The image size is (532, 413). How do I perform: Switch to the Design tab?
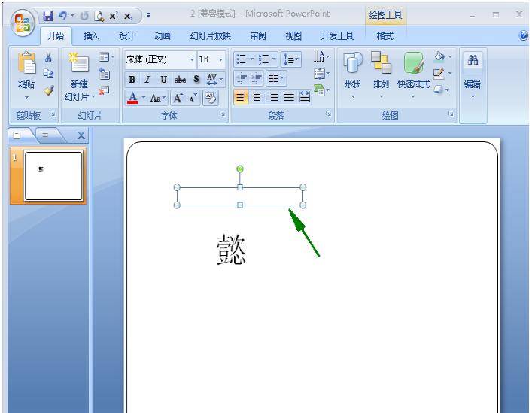[126, 36]
